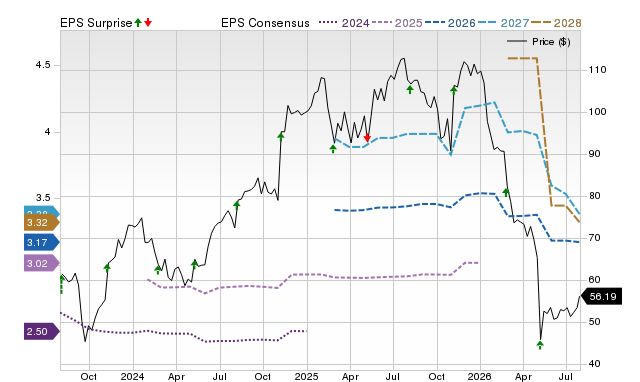Click the dark purple 2.50 value tag
The height and width of the screenshot is (382, 640).
[41, 331]
